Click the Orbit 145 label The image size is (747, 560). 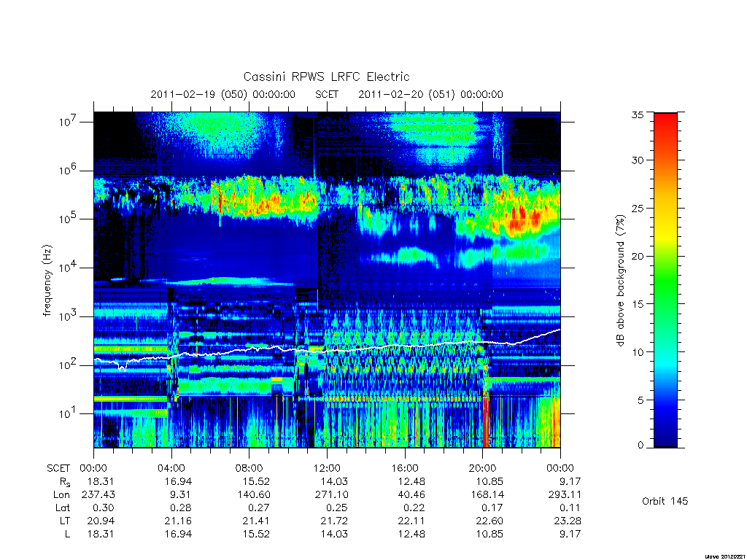[x=665, y=501]
